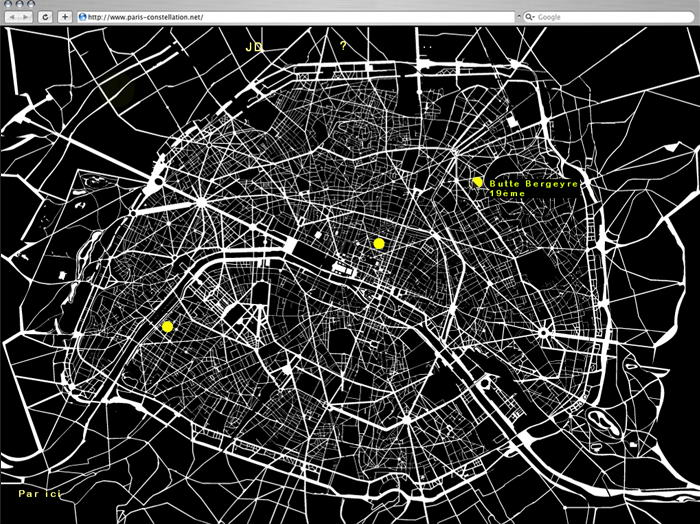700x524 pixels.
Task: Add a bookmark with the plus button
Action: click(x=65, y=17)
